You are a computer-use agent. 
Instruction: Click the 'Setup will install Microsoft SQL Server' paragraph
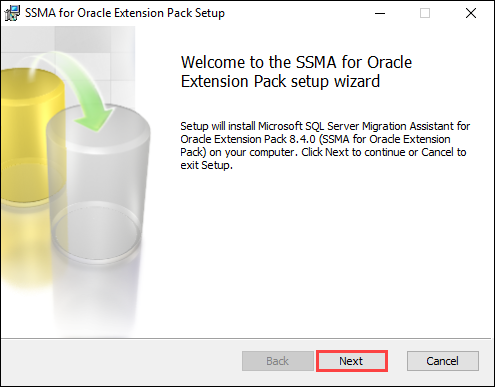(x=325, y=145)
